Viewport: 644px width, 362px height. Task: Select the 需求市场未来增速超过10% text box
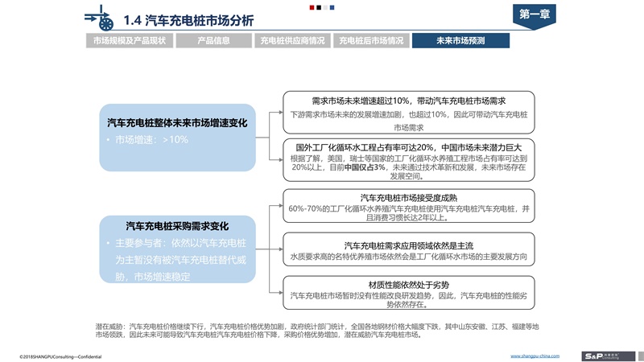coord(408,113)
